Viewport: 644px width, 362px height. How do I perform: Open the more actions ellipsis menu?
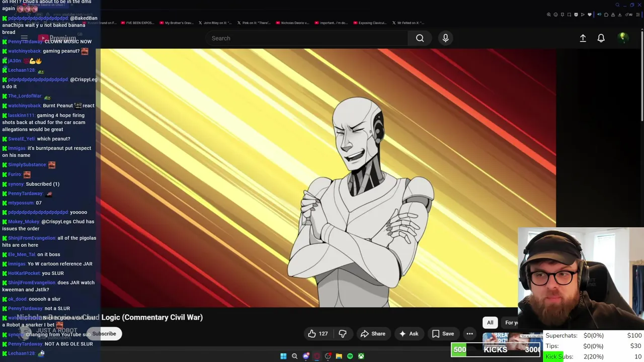[469, 334]
